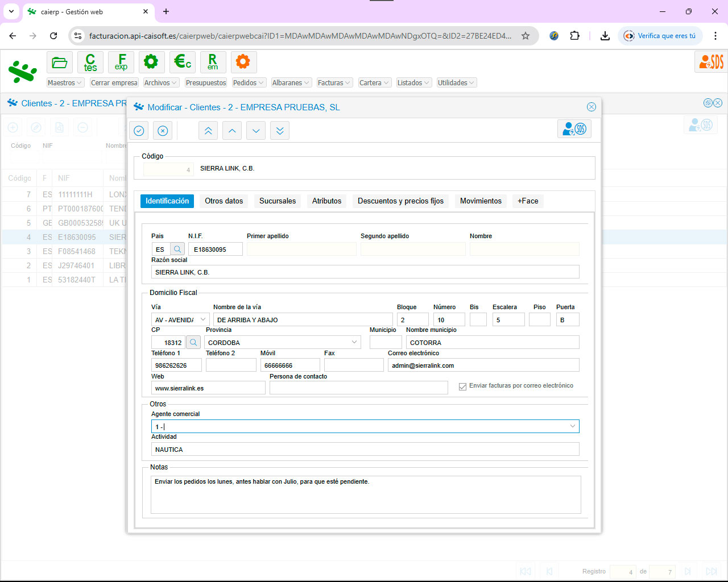Go to next record with down arrow

tap(256, 131)
